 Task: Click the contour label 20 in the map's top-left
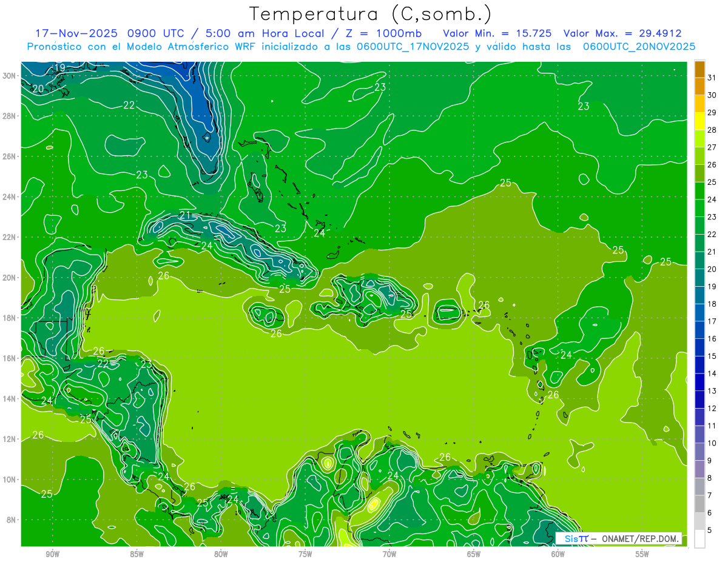38,89
